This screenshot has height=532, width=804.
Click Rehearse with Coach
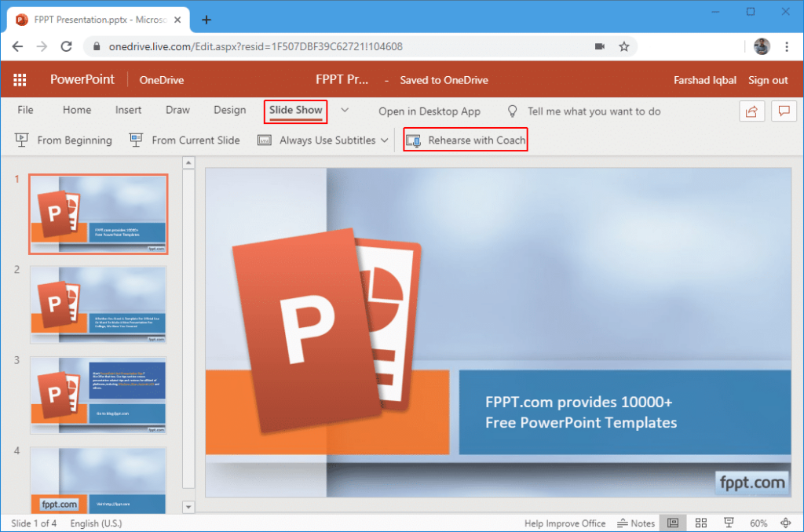coord(466,140)
